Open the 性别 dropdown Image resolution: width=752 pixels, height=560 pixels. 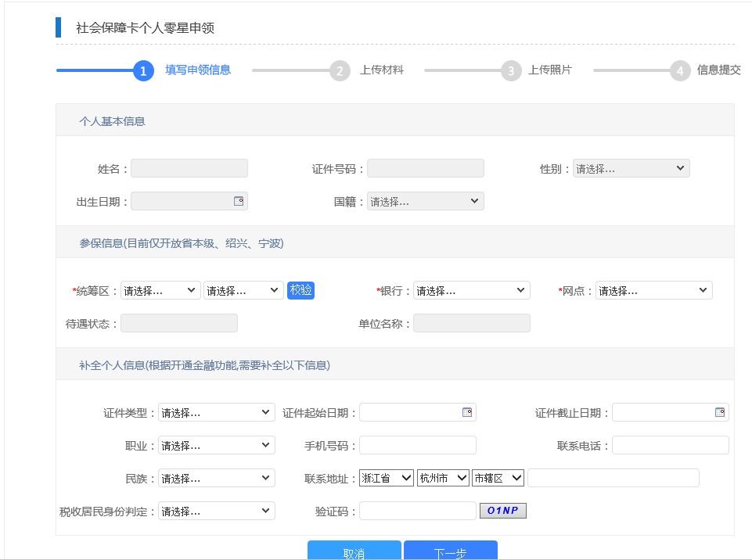tap(631, 168)
